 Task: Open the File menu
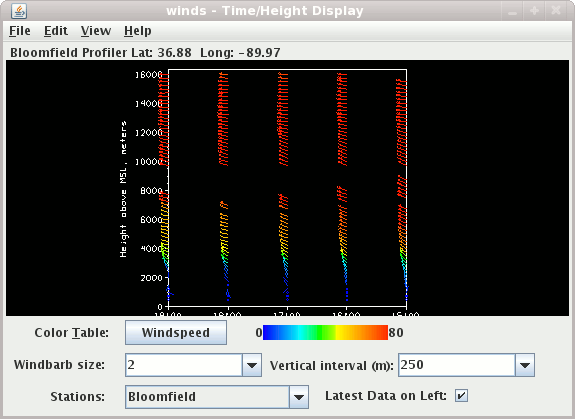20,31
